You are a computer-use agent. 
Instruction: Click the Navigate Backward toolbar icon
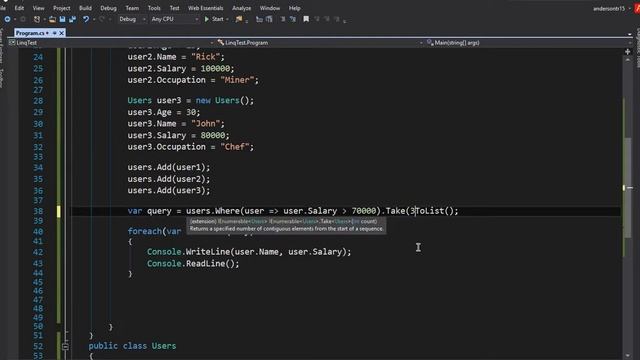[x=7, y=19]
